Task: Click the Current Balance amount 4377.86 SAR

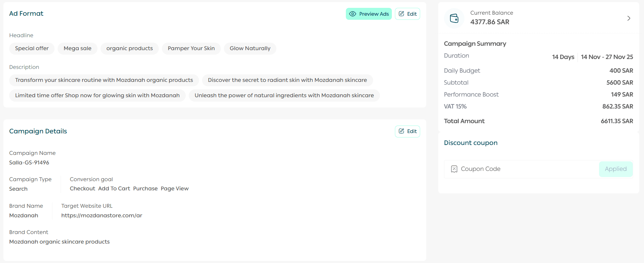Action: 490,22
